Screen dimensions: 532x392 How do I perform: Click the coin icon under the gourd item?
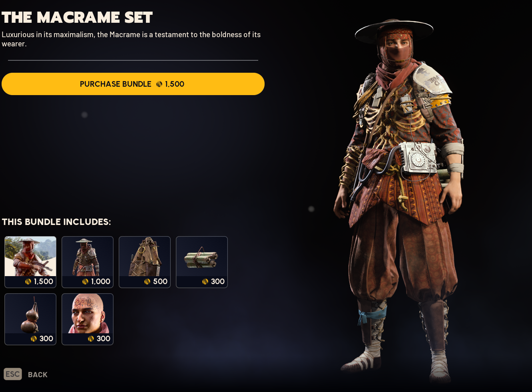[34, 339]
